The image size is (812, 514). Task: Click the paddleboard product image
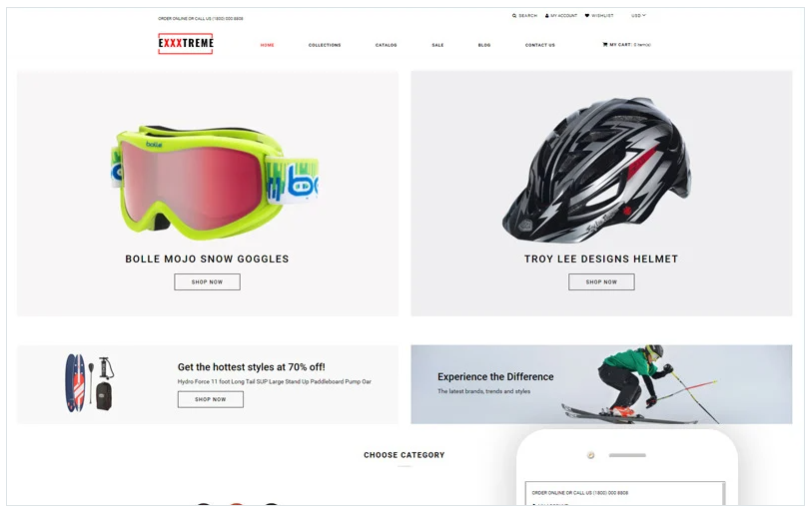click(x=90, y=383)
